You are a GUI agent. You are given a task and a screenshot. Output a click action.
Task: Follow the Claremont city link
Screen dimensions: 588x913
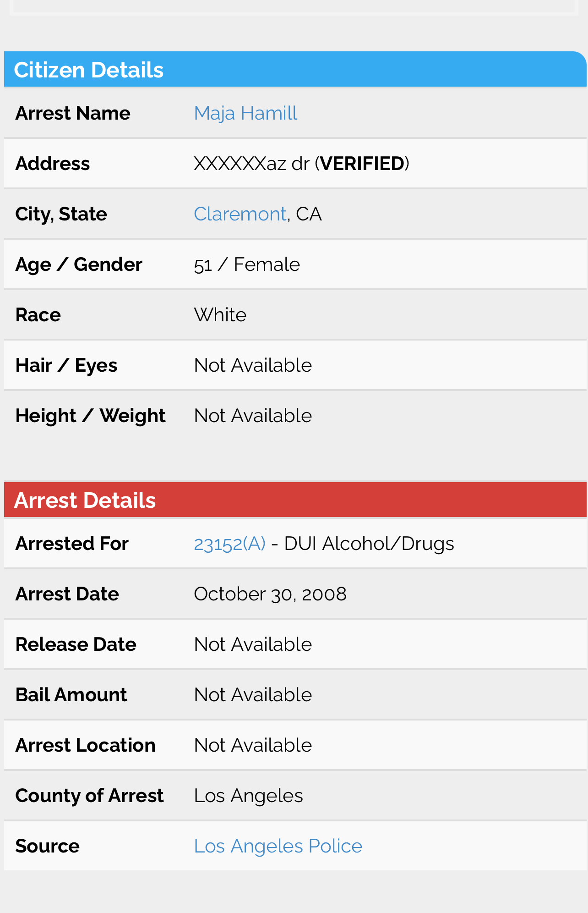[x=240, y=214]
